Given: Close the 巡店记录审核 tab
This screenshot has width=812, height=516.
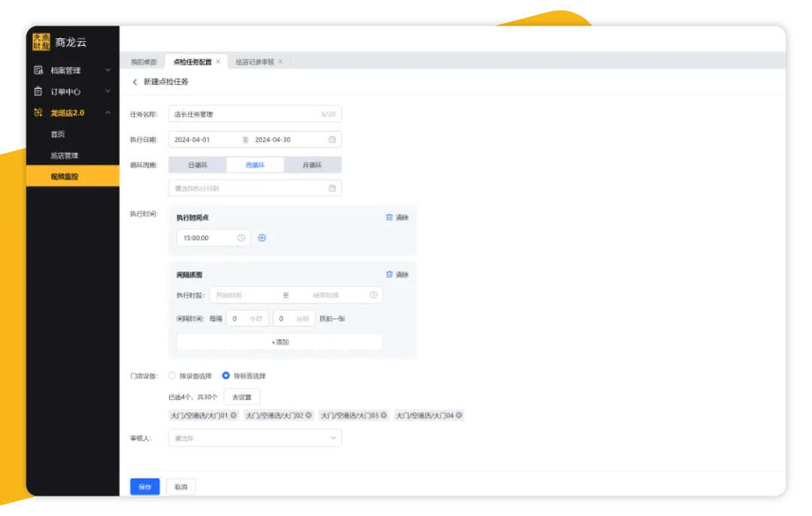Looking at the screenshot, I should click(280, 62).
